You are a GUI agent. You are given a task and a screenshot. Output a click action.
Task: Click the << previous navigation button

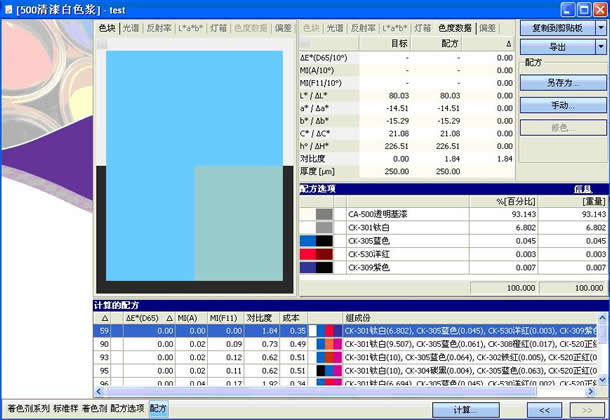pyautogui.click(x=543, y=409)
